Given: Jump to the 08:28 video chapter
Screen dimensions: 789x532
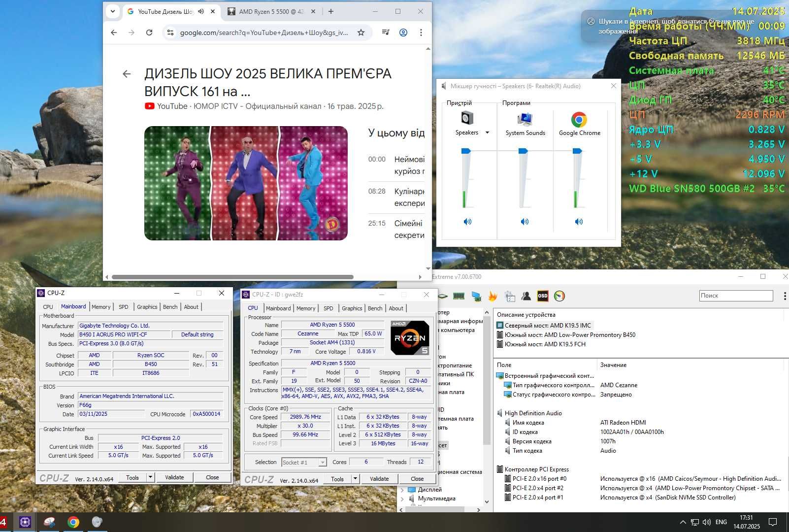Looking at the screenshot, I should click(377, 191).
